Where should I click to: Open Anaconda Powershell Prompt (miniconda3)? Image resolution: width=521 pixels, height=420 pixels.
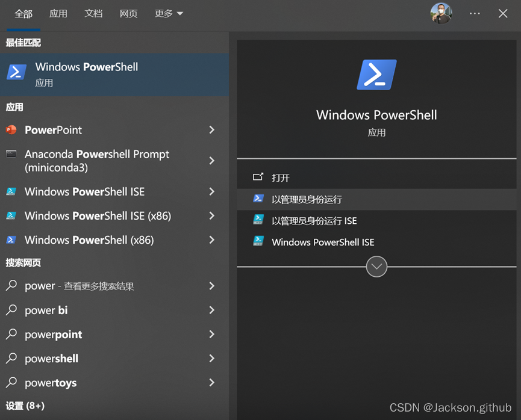click(114, 161)
